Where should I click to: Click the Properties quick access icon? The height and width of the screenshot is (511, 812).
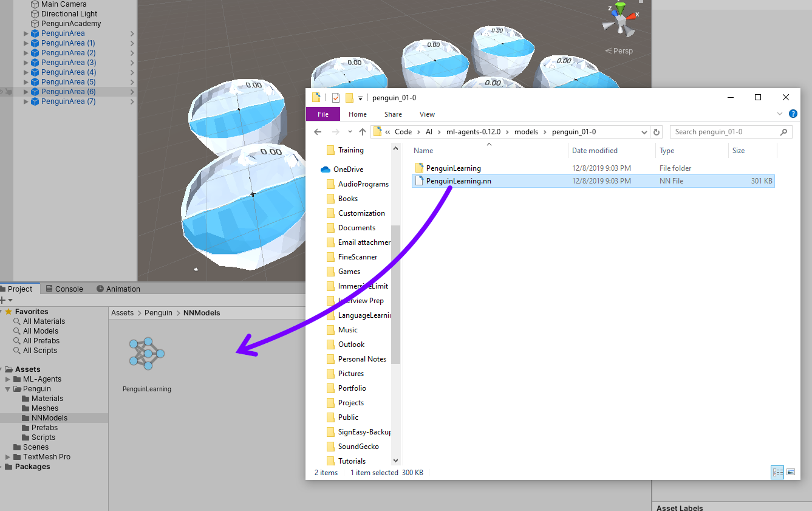336,98
